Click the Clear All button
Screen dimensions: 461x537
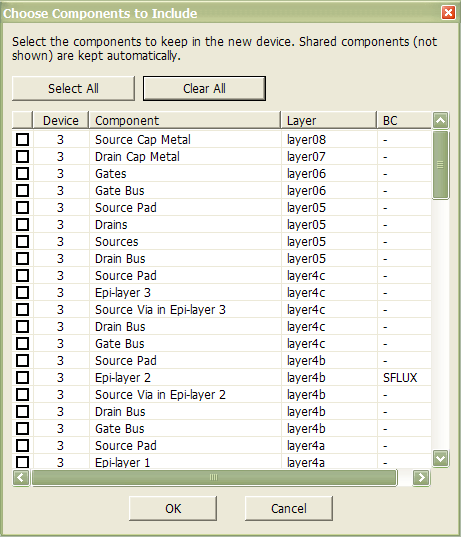click(204, 88)
